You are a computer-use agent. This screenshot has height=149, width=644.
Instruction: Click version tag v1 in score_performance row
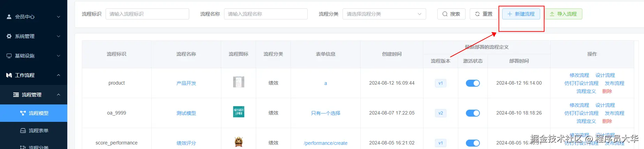[441, 143]
